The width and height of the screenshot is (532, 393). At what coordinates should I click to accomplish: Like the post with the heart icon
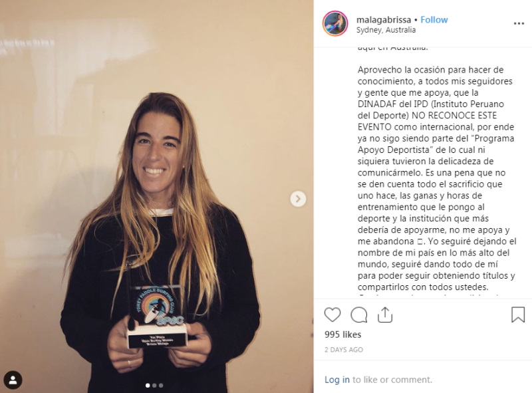332,315
